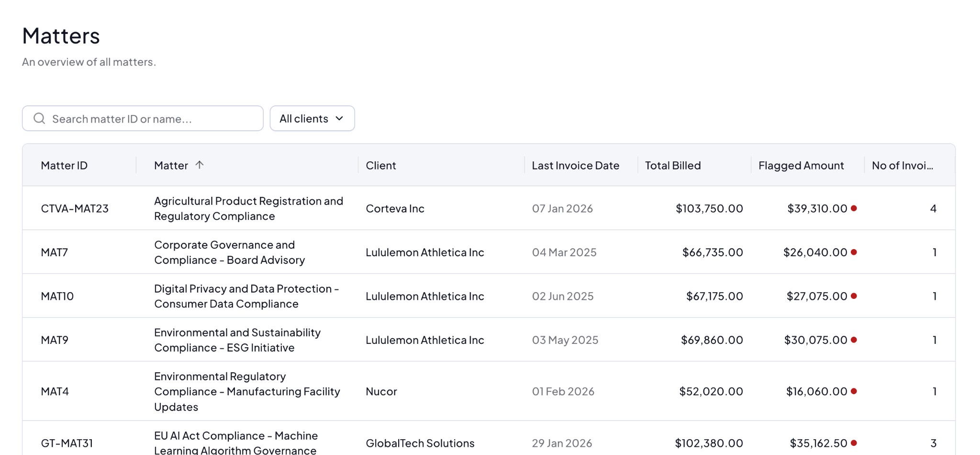Click red flag dot beside $16,060.00

(x=854, y=391)
